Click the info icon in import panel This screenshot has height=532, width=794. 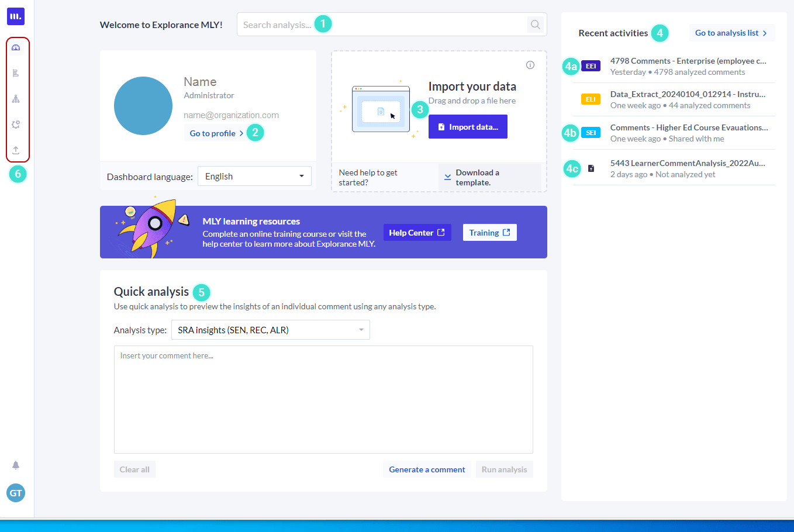tap(530, 65)
